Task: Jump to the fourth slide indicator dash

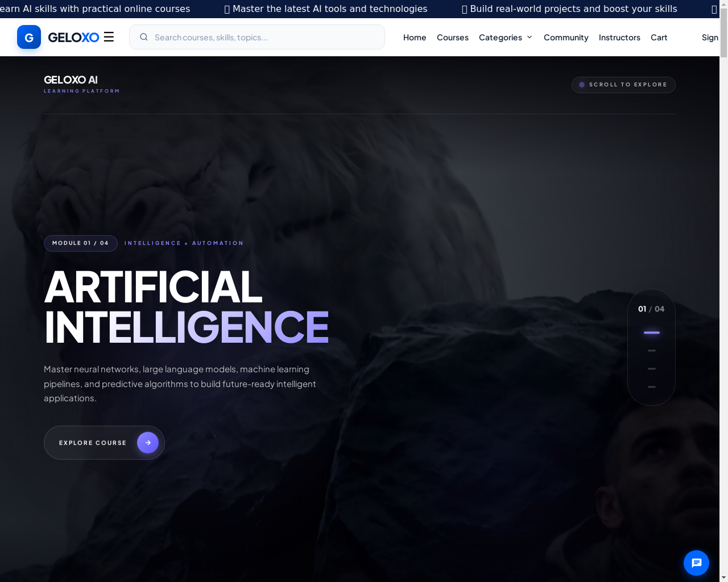Action: pyautogui.click(x=652, y=387)
